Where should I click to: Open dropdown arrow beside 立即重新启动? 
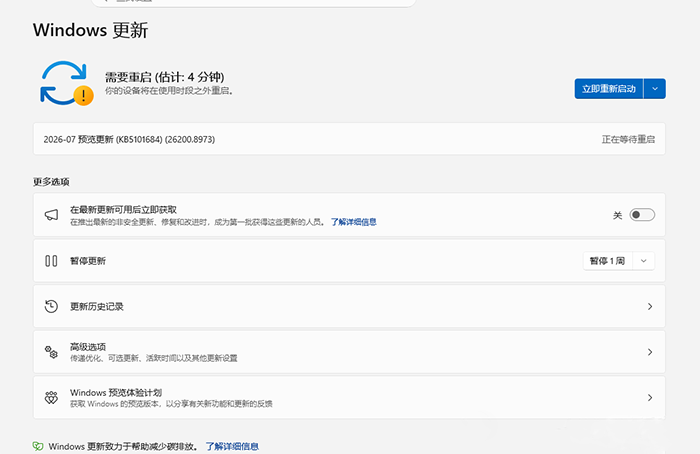click(x=655, y=89)
